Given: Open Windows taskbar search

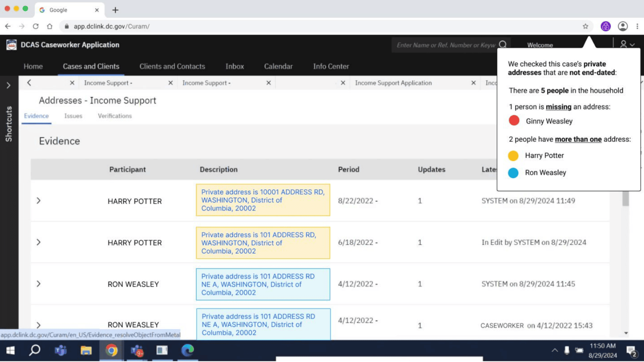Looking at the screenshot, I should point(35,351).
